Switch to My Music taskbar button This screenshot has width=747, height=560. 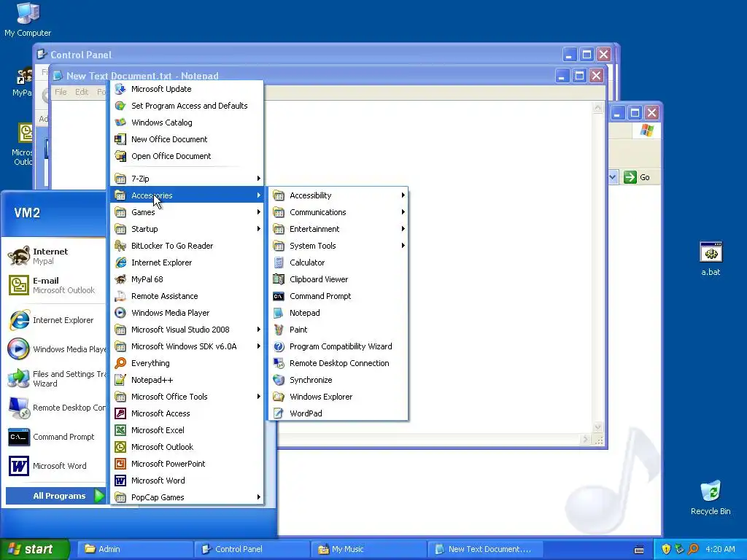coord(368,549)
